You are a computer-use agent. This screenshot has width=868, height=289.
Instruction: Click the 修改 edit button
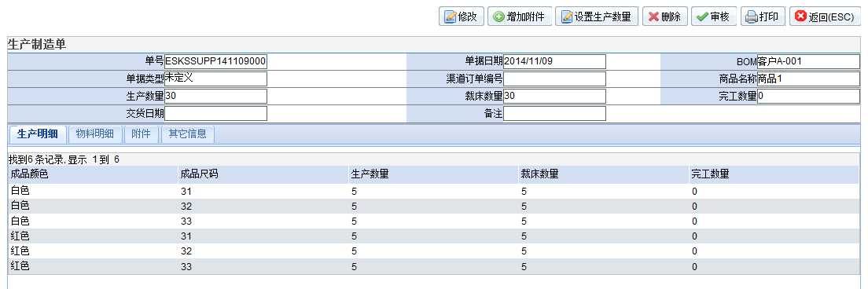(462, 16)
